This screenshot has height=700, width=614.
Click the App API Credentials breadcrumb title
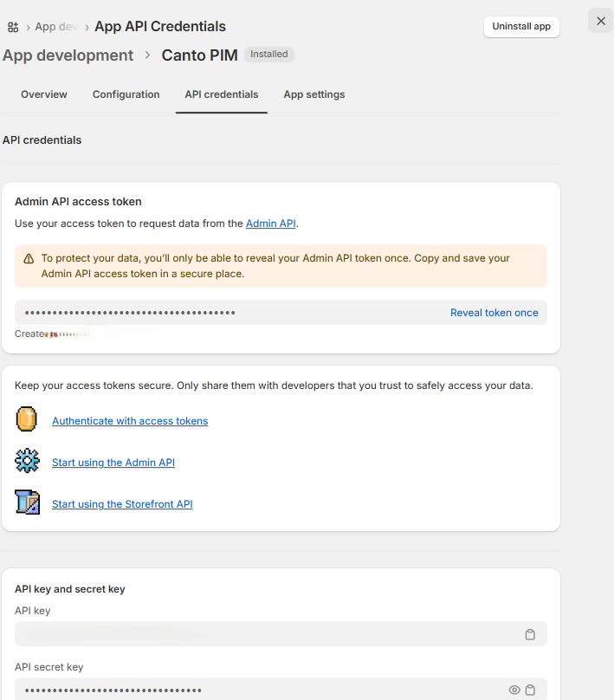point(160,26)
